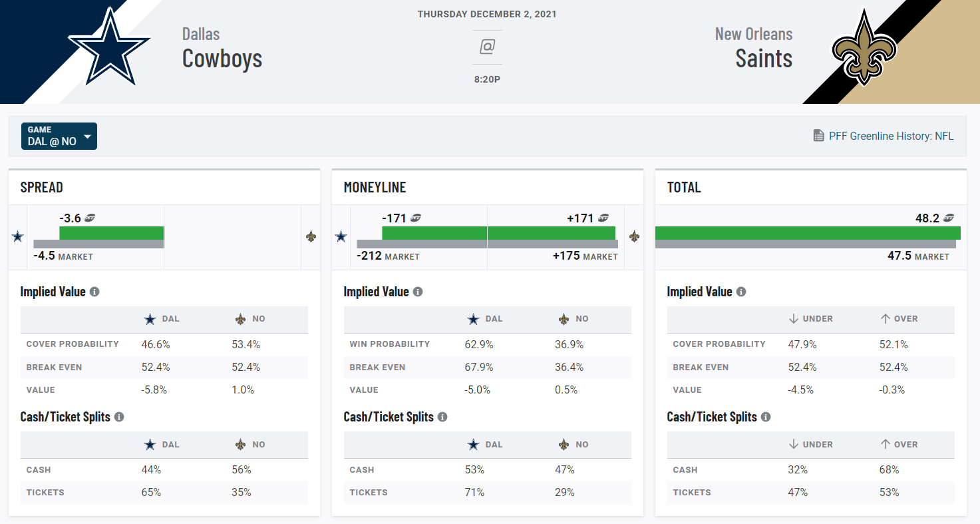
Task: Click Spread NO value 1.0%
Action: tap(243, 390)
